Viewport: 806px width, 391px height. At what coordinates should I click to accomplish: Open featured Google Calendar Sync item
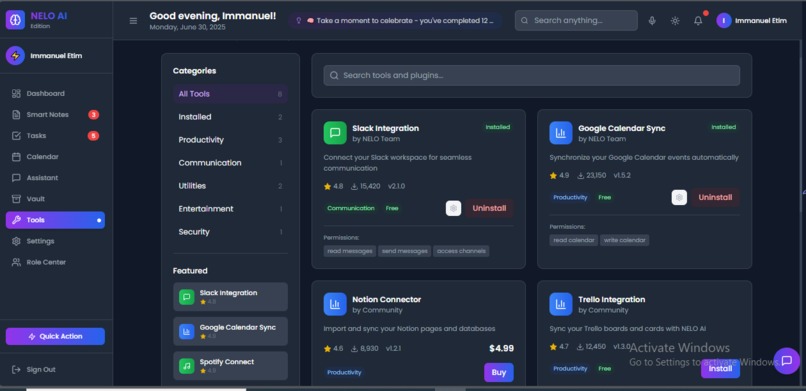pos(230,331)
